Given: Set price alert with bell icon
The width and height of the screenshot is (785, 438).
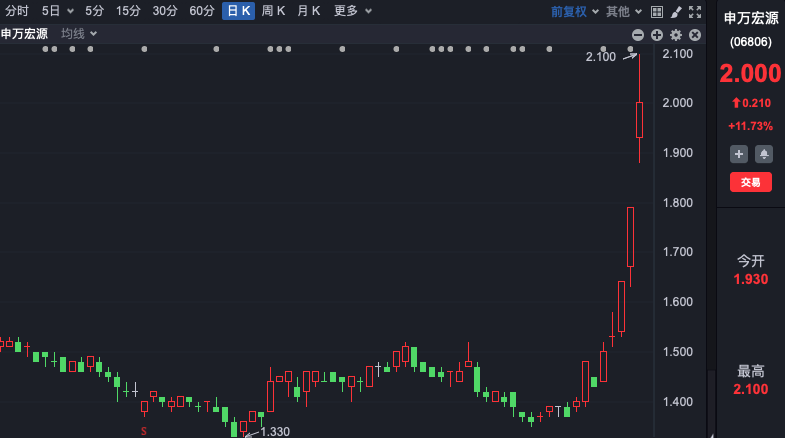Looking at the screenshot, I should (763, 153).
